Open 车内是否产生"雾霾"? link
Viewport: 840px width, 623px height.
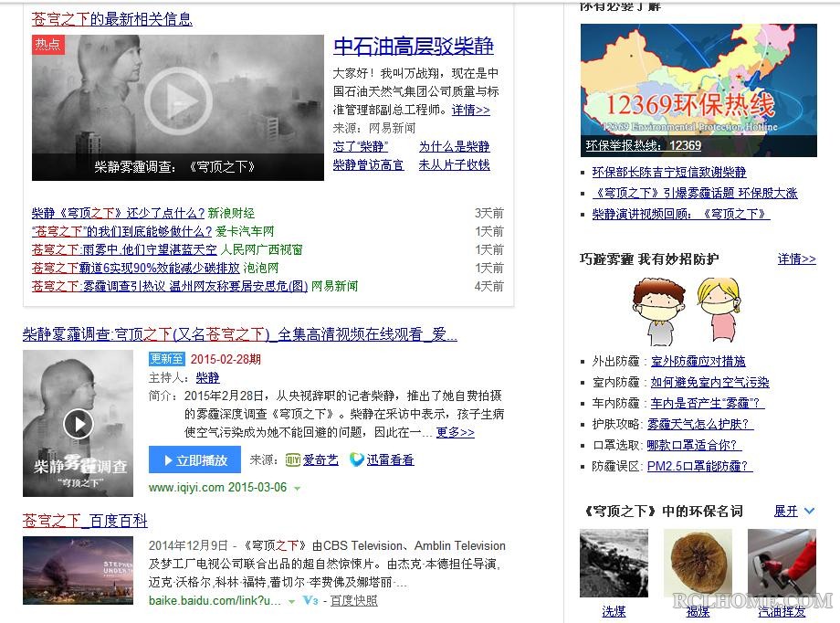click(x=707, y=403)
